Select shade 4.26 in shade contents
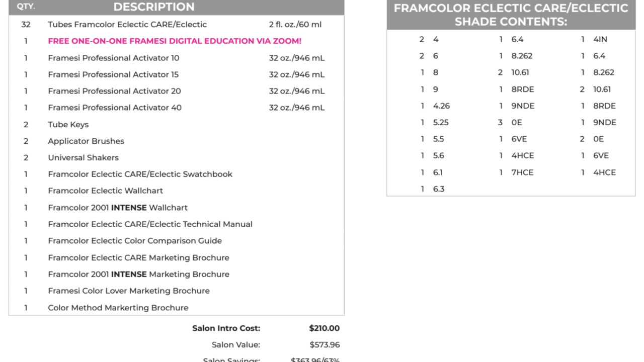 click(x=441, y=106)
